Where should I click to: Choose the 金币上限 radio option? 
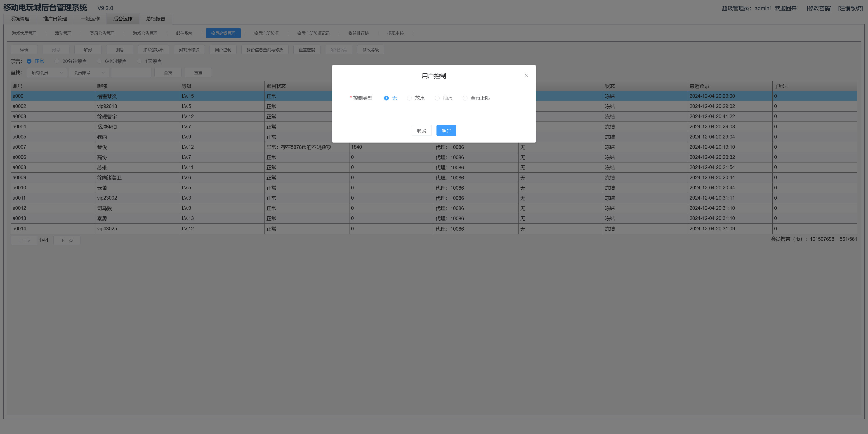coord(465,98)
